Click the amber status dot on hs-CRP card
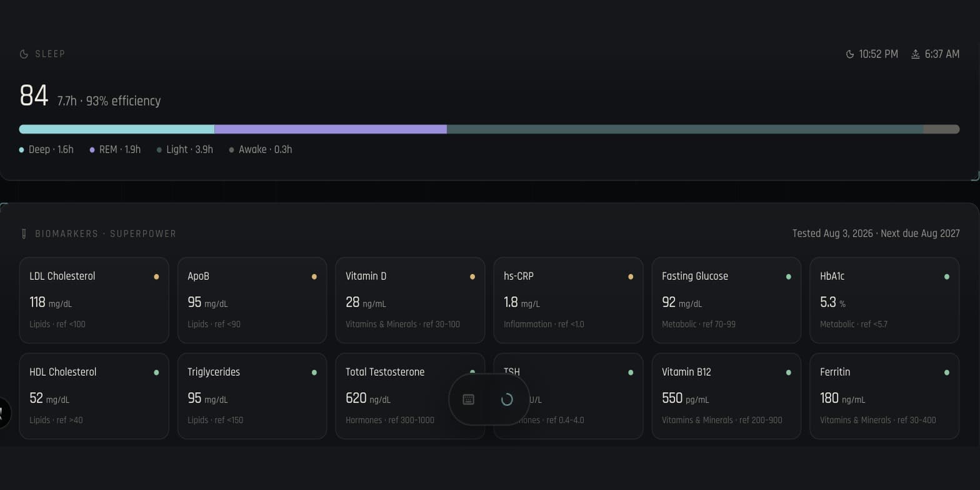 [631, 277]
